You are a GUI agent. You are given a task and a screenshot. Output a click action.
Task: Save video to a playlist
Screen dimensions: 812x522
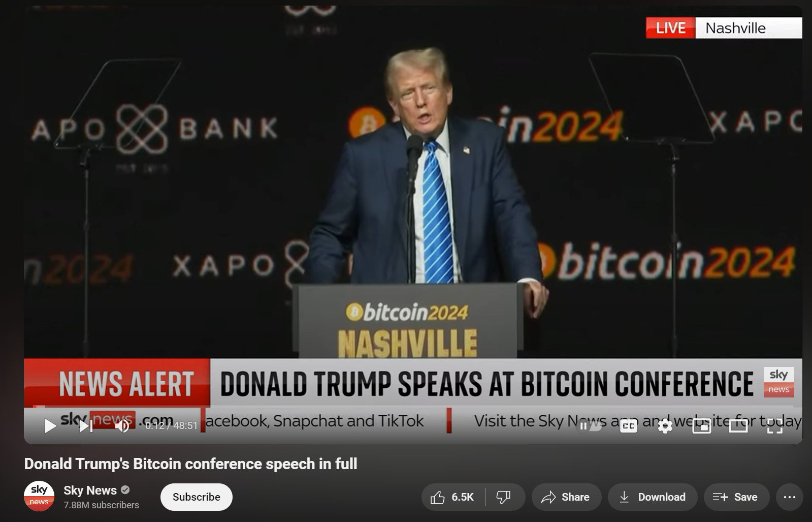coord(736,497)
